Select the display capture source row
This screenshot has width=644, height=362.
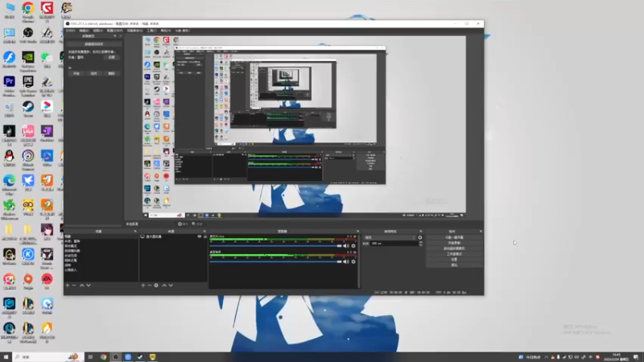pyautogui.click(x=173, y=237)
